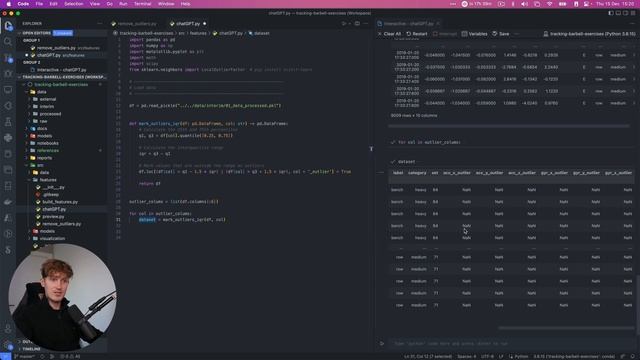640x360 pixels.
Task: Click Synchronize Changes icon in status bar
Action: point(42,356)
